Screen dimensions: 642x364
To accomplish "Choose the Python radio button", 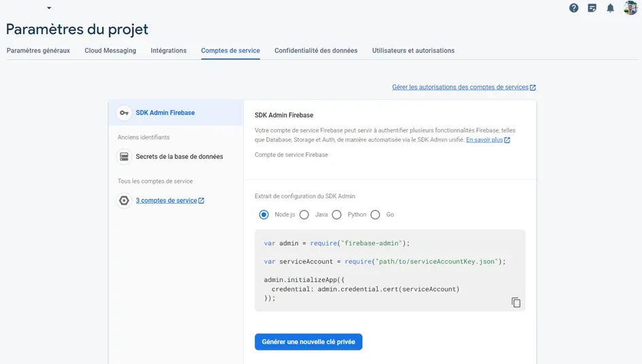I will pos(336,215).
